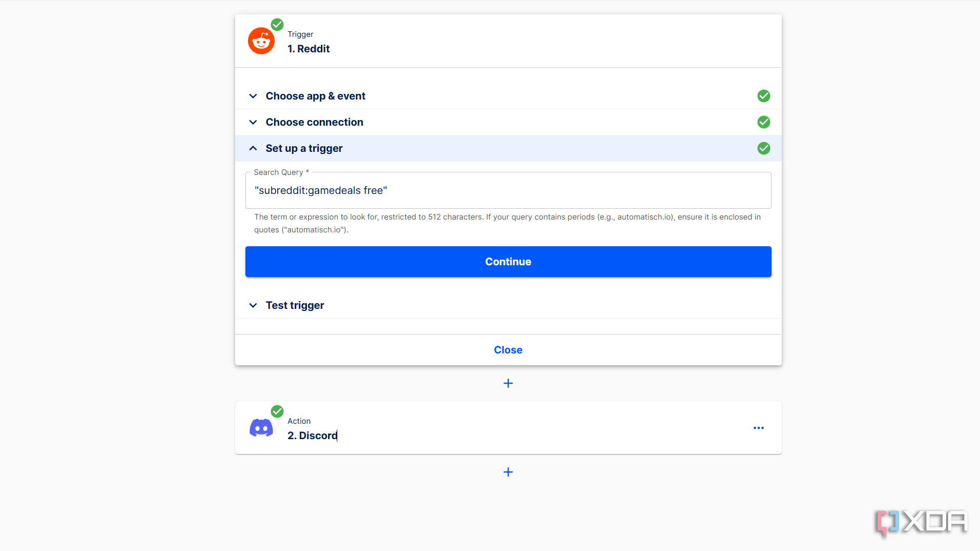980x551 pixels.
Task: Click green checkmark on Set up a trigger
Action: pos(764,148)
